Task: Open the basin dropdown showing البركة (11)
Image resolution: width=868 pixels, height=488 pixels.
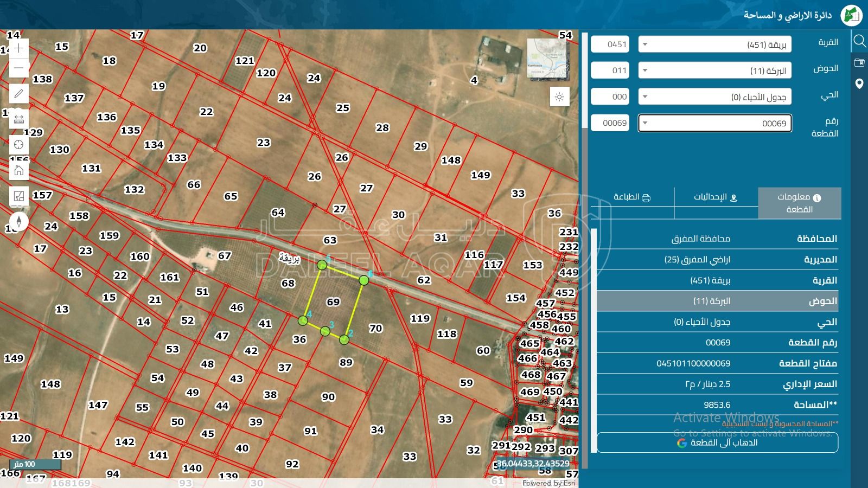Action: pyautogui.click(x=714, y=70)
